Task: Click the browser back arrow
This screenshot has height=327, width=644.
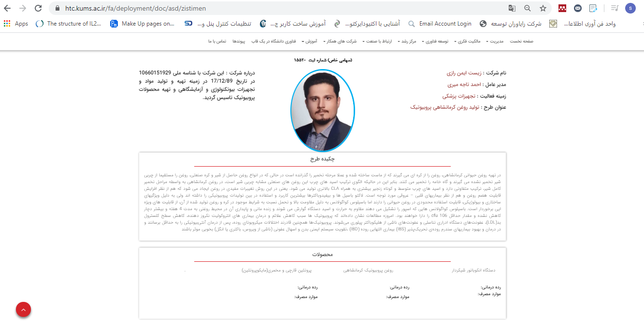Action: pyautogui.click(x=8, y=8)
